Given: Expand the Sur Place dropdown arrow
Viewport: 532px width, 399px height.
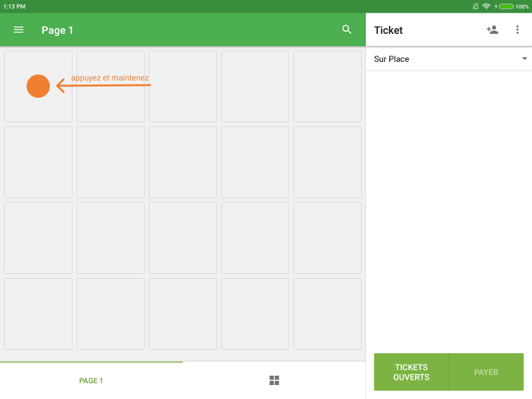Looking at the screenshot, I should (x=524, y=59).
